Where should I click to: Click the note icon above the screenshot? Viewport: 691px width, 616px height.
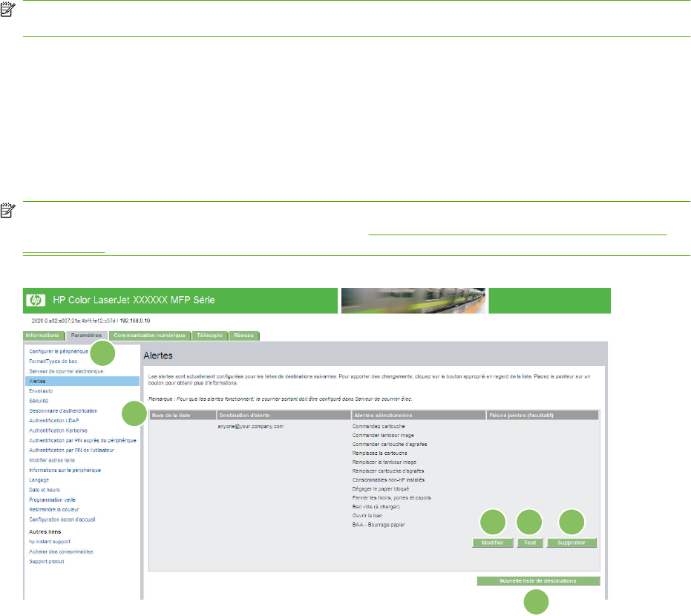point(7,210)
